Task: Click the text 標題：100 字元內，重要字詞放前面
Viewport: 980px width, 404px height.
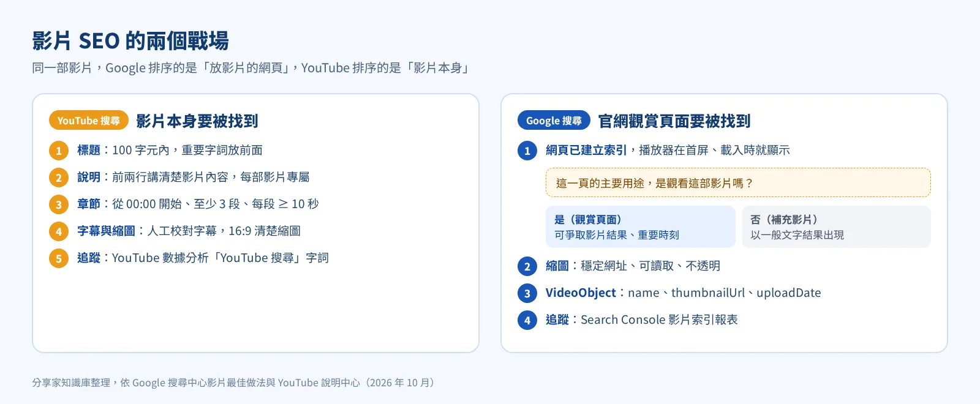Action: click(170, 150)
